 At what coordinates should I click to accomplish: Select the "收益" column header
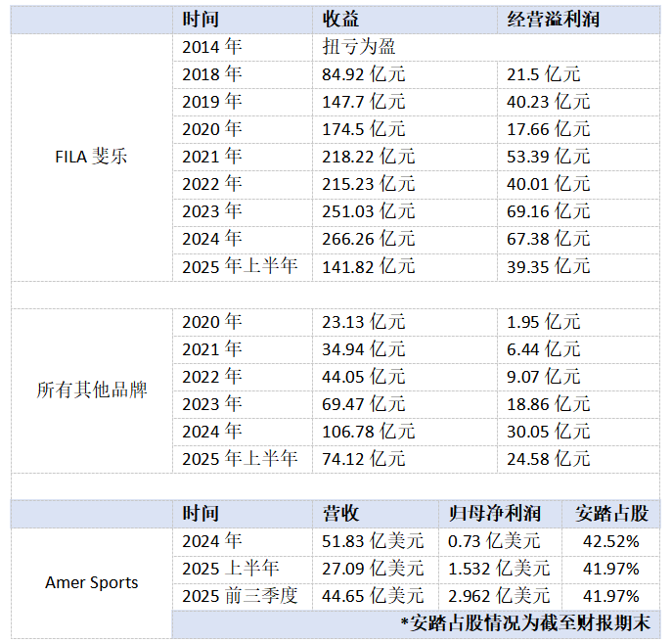tap(341, 20)
